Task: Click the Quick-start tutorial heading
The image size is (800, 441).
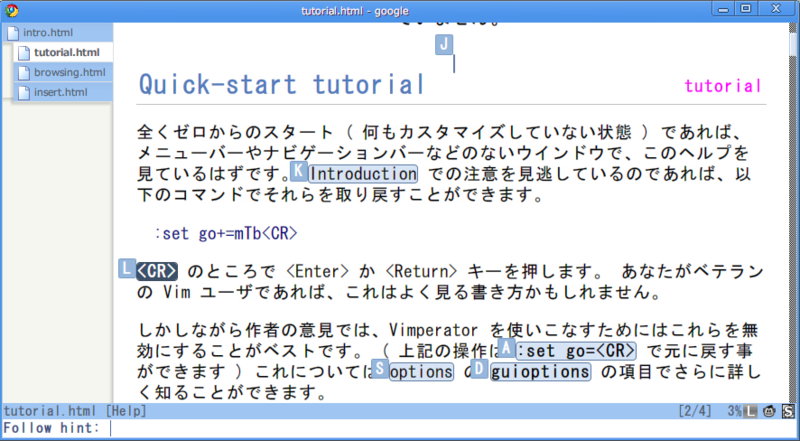Action: click(x=282, y=85)
